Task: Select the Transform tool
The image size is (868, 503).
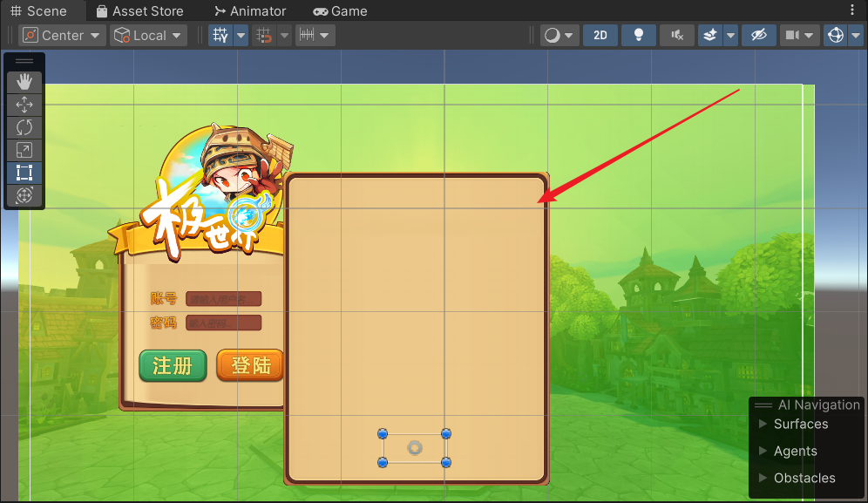Action: point(24,195)
